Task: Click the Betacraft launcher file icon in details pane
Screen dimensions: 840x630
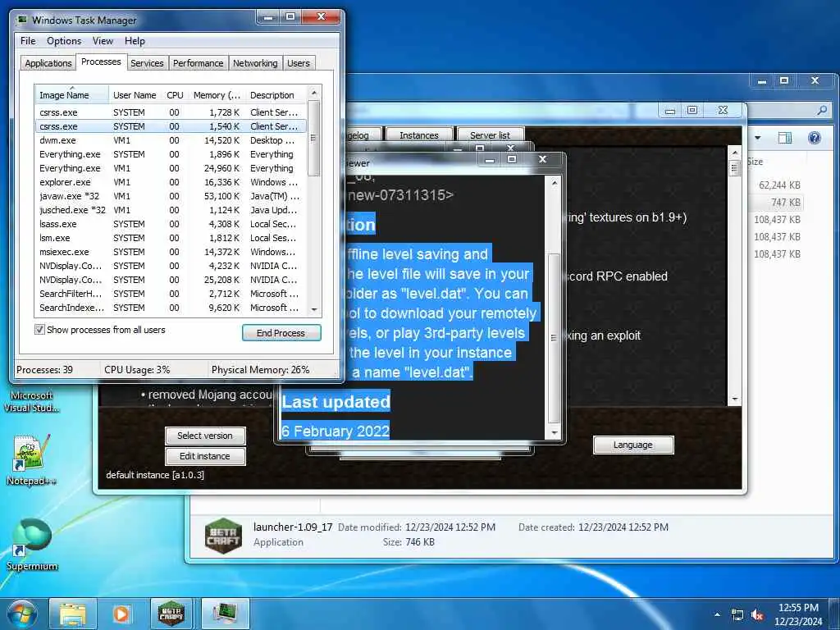Action: pos(223,536)
